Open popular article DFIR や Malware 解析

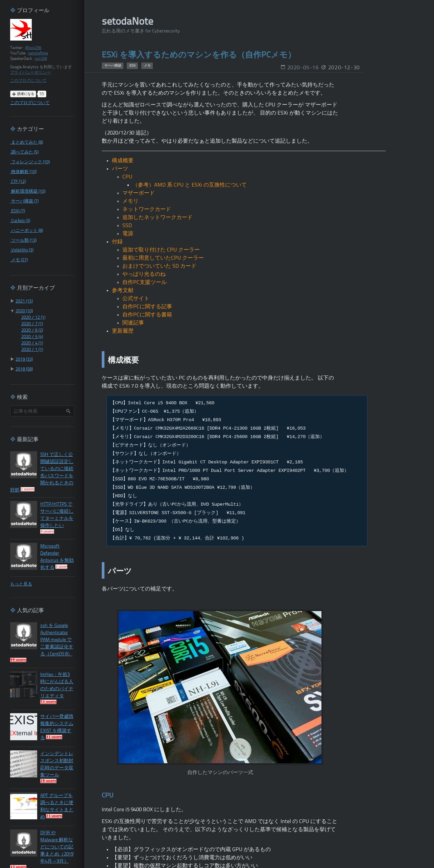(x=57, y=846)
